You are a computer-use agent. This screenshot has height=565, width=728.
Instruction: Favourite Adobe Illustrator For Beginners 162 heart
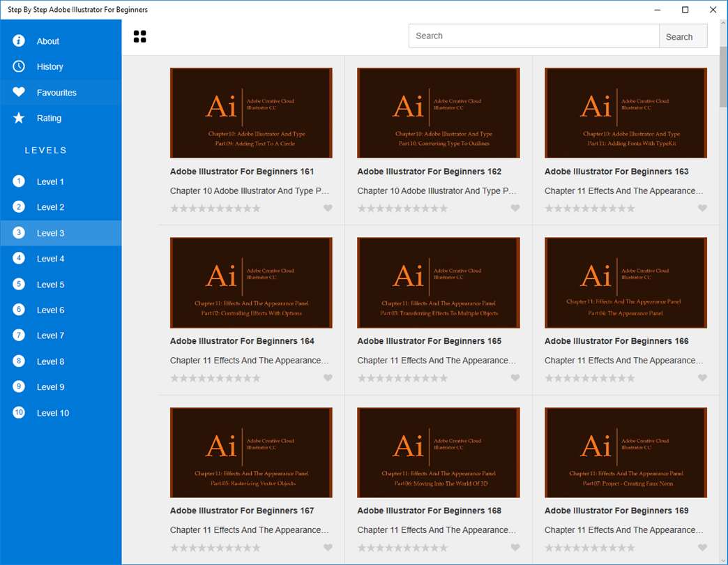(515, 208)
